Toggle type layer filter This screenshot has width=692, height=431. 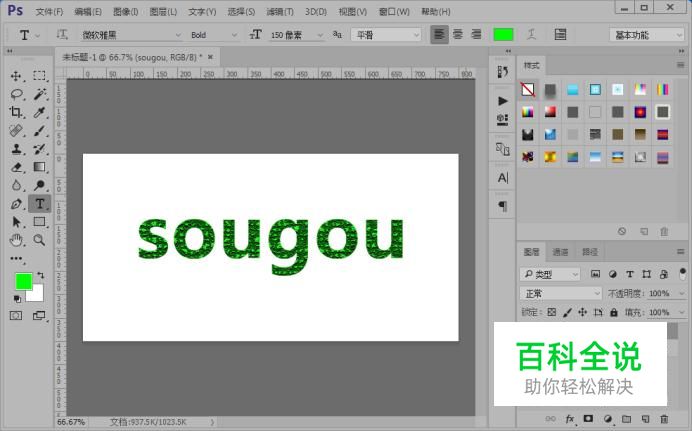(630, 274)
